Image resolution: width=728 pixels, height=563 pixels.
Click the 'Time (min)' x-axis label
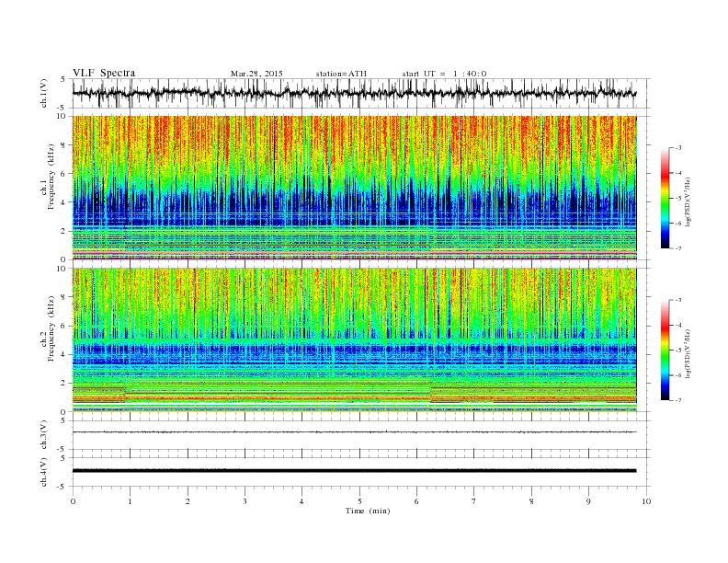(368, 511)
